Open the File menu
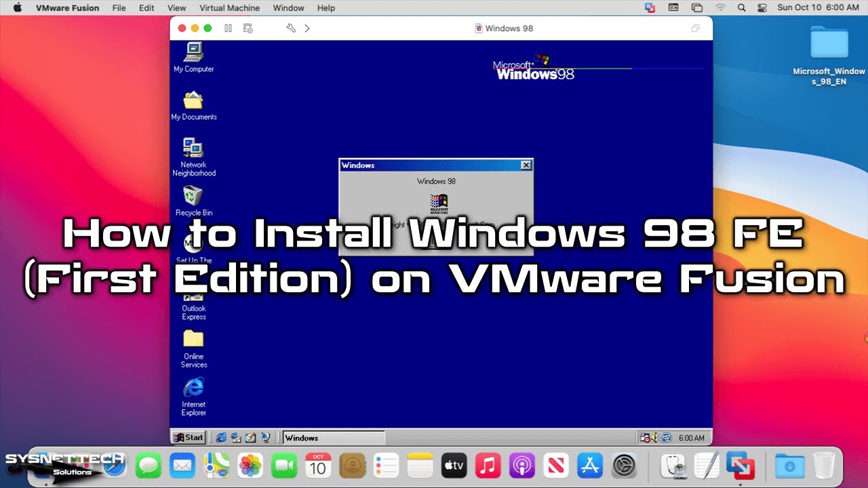The image size is (868, 488). pyautogui.click(x=119, y=7)
